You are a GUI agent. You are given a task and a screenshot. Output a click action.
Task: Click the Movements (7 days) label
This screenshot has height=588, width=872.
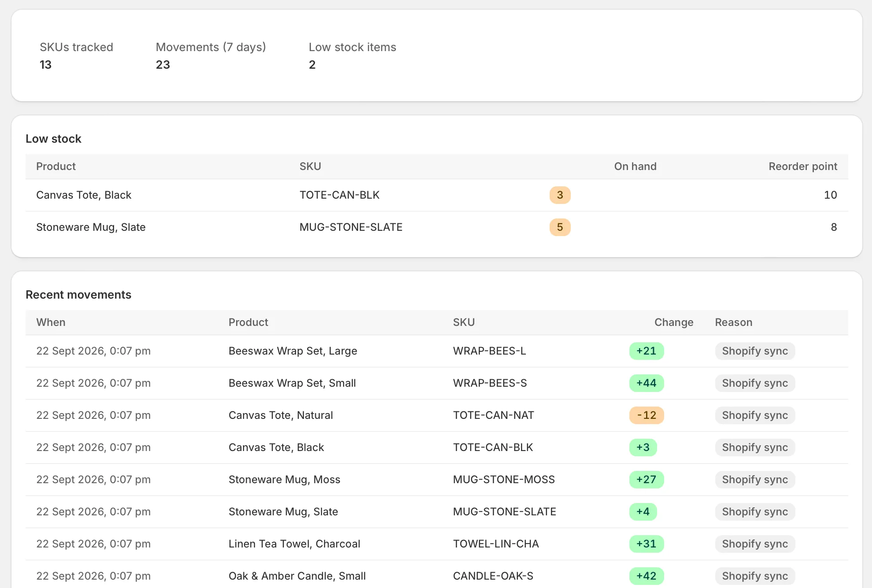click(211, 47)
